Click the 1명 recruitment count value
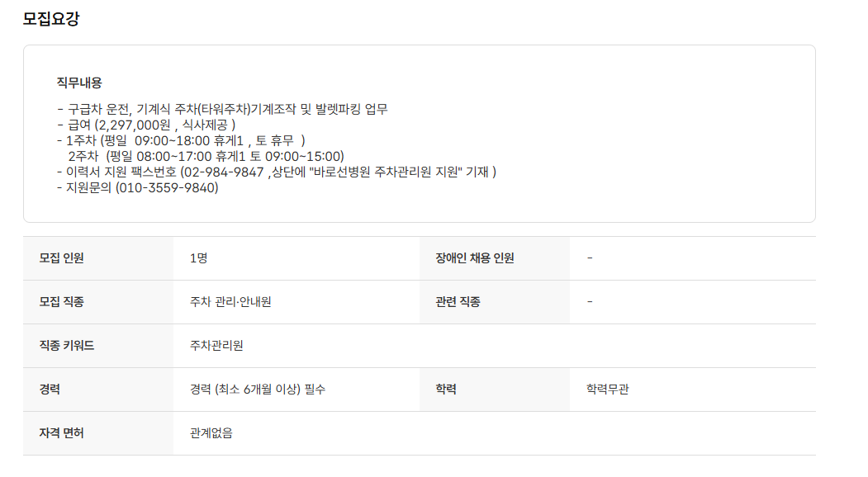Image resolution: width=868 pixels, height=477 pixels. point(198,258)
